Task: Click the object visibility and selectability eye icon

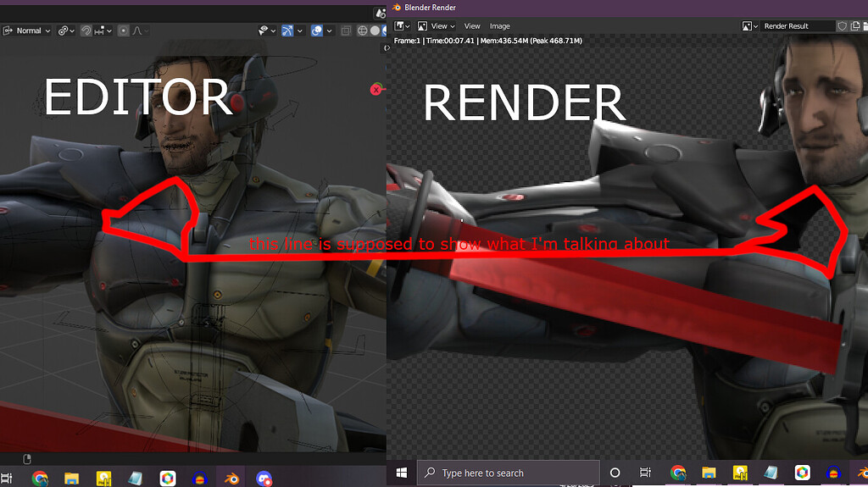Action: (264, 31)
